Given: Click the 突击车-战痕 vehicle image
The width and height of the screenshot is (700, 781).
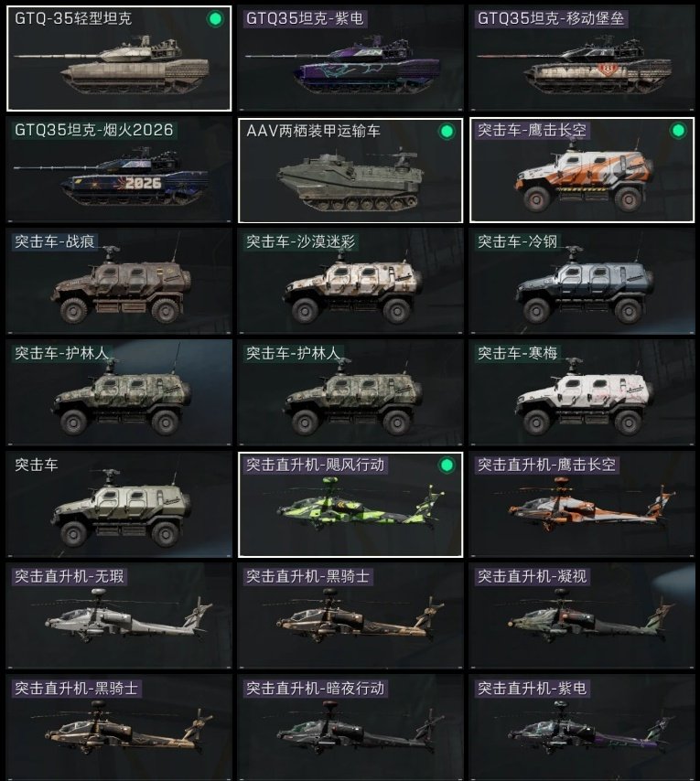Looking at the screenshot, I should point(122,287).
